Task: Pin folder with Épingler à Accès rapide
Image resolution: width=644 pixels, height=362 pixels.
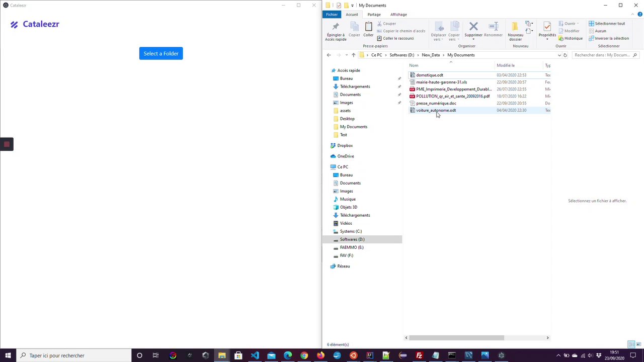Action: tap(336, 31)
